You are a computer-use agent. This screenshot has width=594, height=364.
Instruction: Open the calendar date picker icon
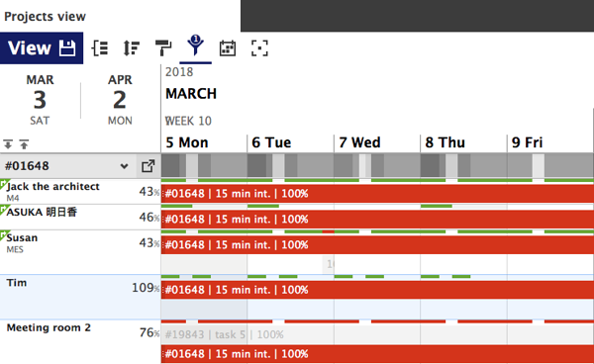(x=228, y=48)
